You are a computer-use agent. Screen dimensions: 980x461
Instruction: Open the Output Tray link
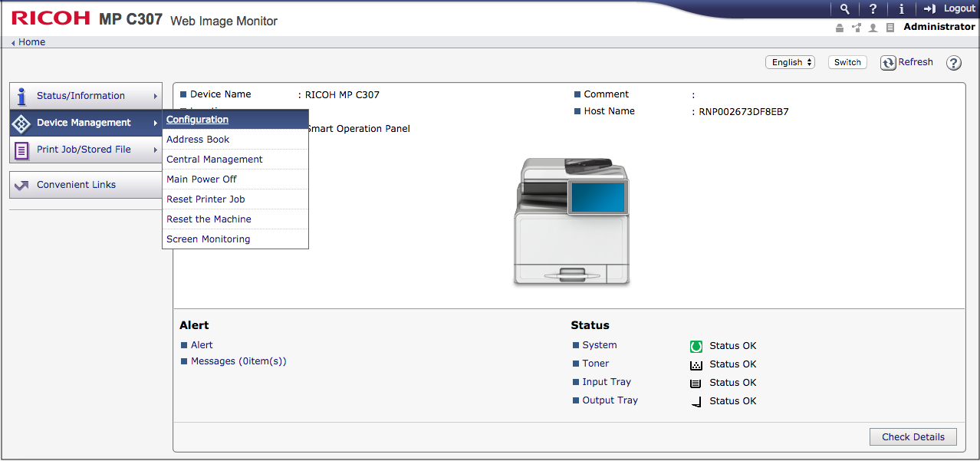click(x=610, y=400)
